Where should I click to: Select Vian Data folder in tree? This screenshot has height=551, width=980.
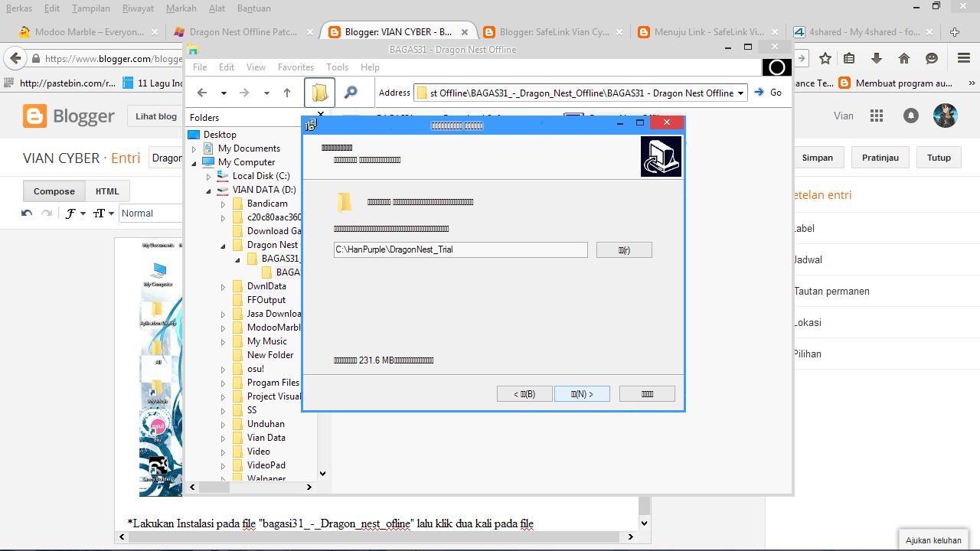click(266, 438)
